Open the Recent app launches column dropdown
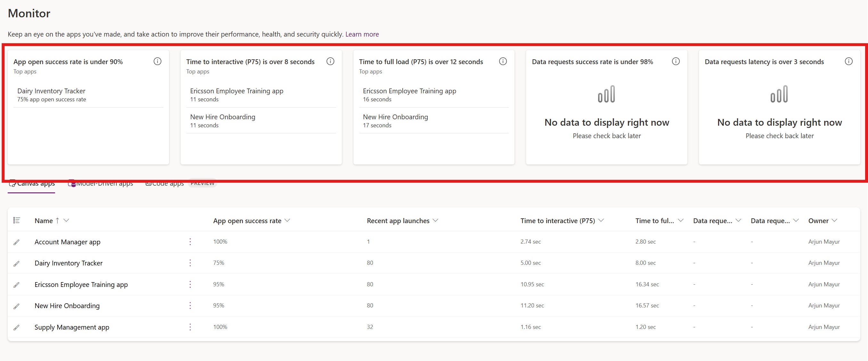The height and width of the screenshot is (361, 868). click(436, 220)
